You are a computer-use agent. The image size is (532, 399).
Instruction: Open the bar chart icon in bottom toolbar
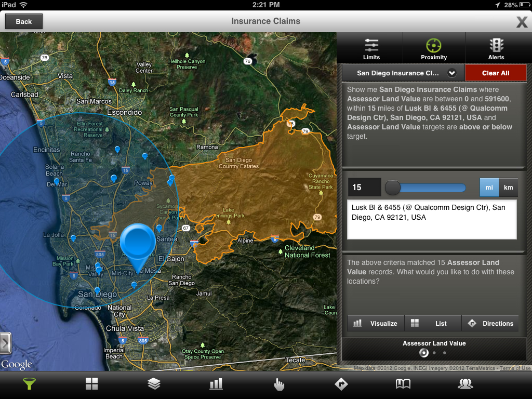[216, 384]
